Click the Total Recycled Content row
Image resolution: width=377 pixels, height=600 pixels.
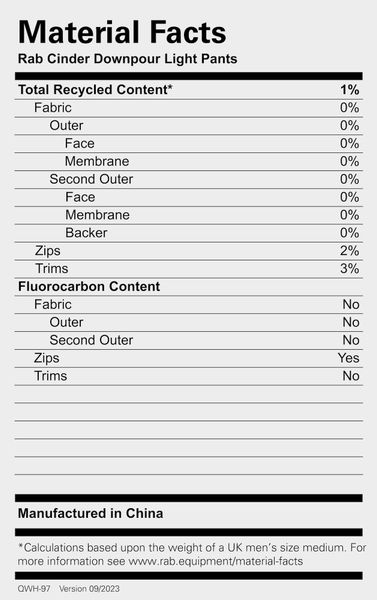(189, 90)
